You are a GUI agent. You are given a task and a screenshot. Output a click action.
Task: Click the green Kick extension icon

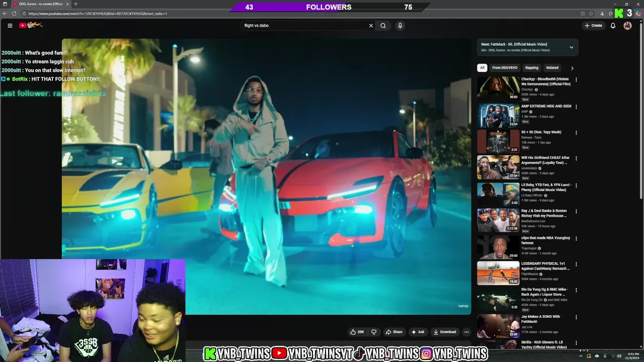[619, 13]
